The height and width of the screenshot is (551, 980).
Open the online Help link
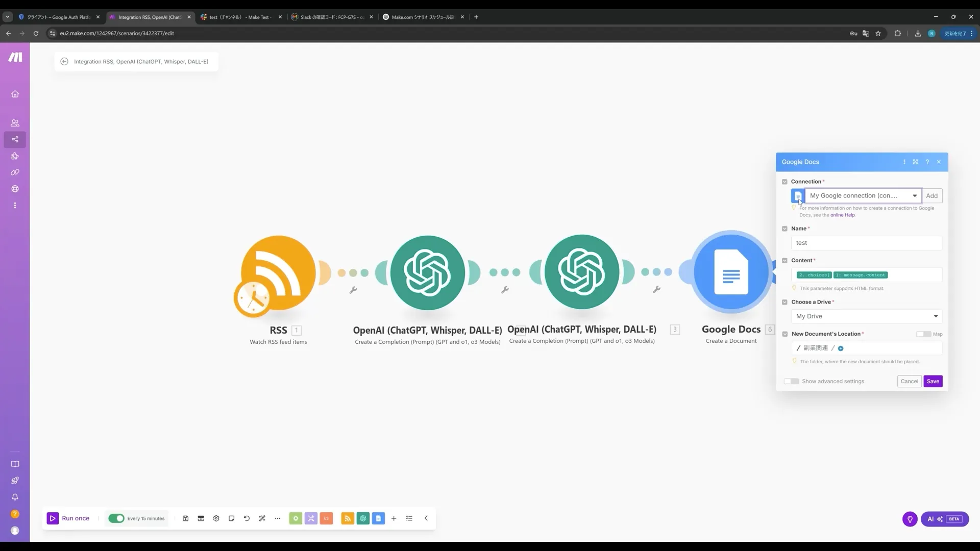(x=842, y=215)
